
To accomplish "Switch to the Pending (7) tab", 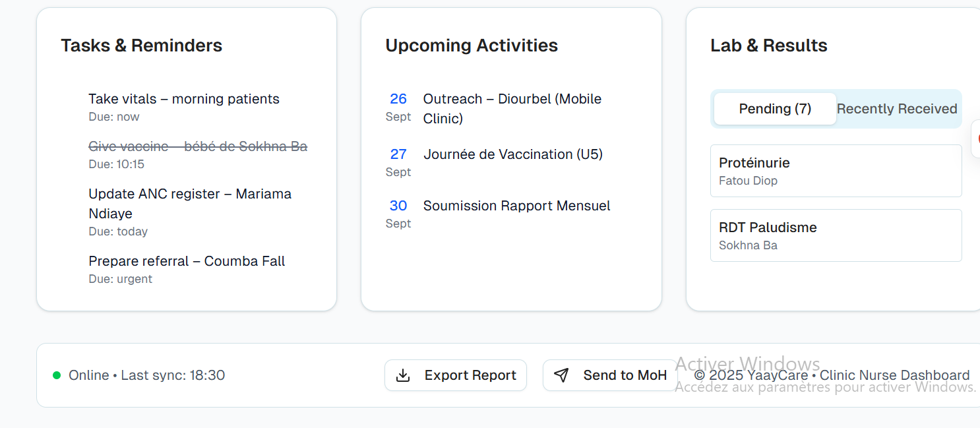I will (x=775, y=109).
